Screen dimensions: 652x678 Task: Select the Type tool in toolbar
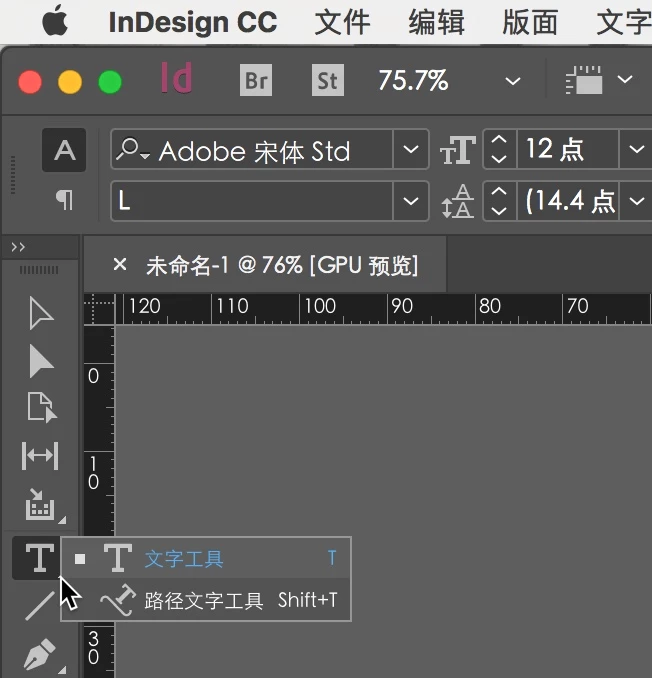[x=38, y=558]
